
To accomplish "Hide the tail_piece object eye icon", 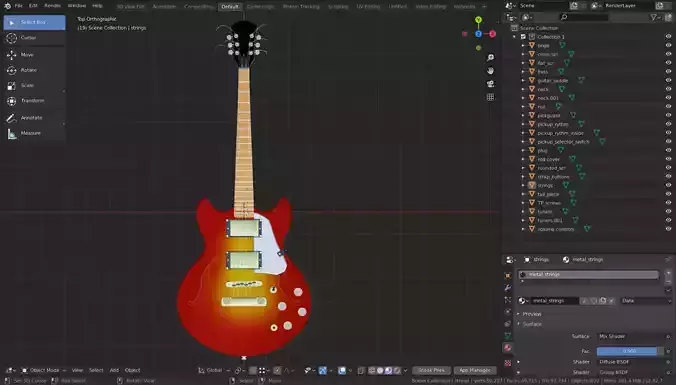I will (x=668, y=194).
